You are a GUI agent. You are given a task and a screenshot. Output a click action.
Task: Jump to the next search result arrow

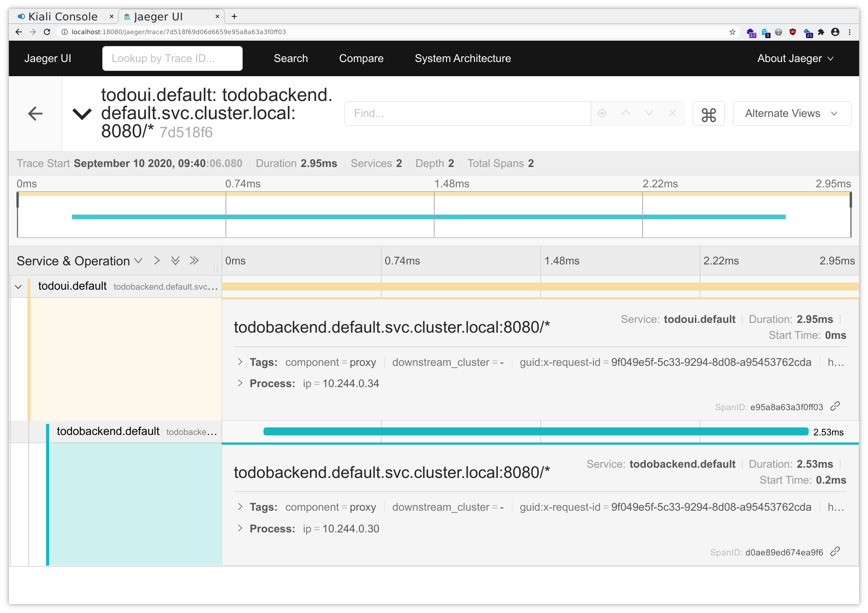[649, 113]
